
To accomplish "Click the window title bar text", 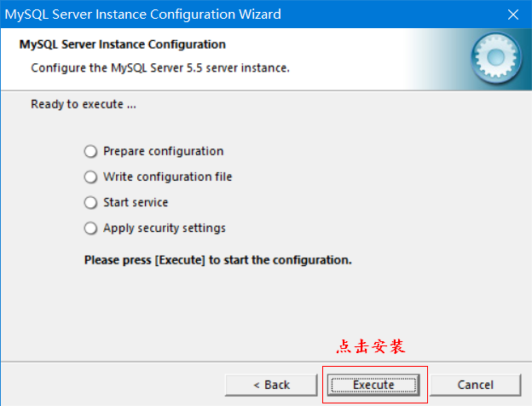I will click(x=143, y=14).
